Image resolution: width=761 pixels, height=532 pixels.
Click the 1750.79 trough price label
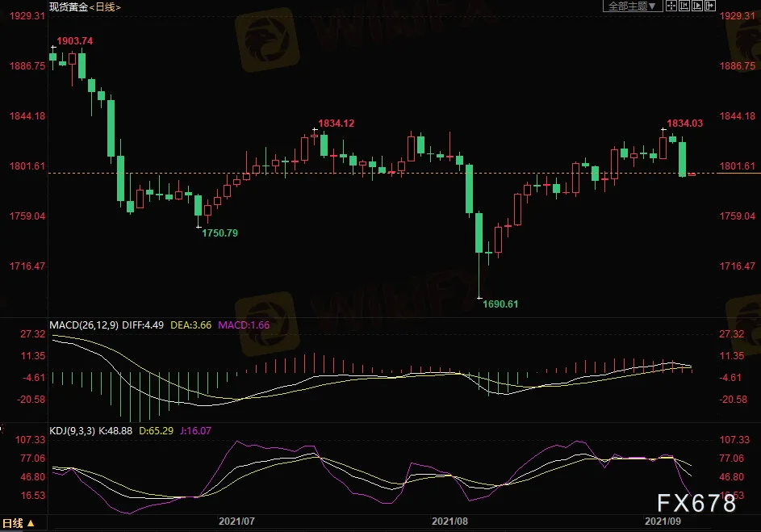pos(220,232)
